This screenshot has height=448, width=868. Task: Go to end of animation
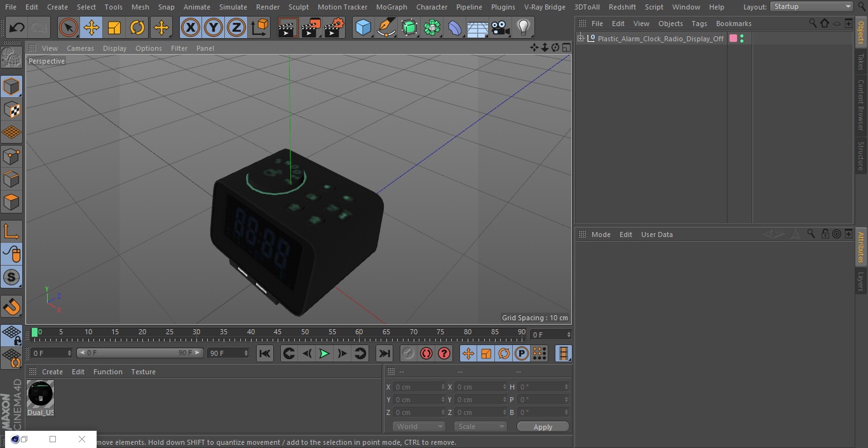384,353
